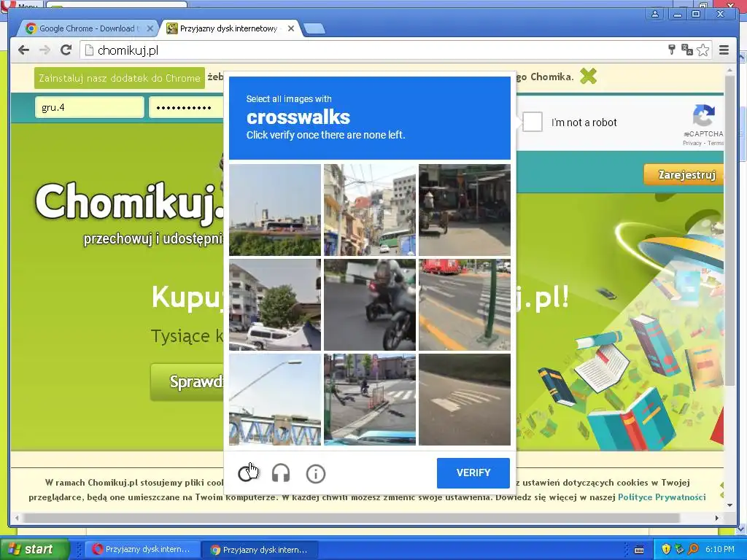Switch to the Chrome taskbar window
747x560 pixels.
click(x=260, y=550)
